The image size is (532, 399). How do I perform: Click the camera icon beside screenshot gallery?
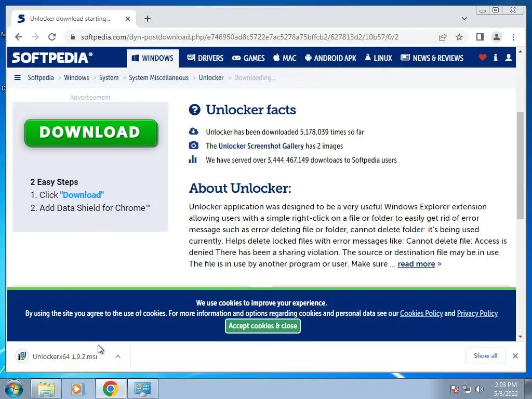click(193, 145)
